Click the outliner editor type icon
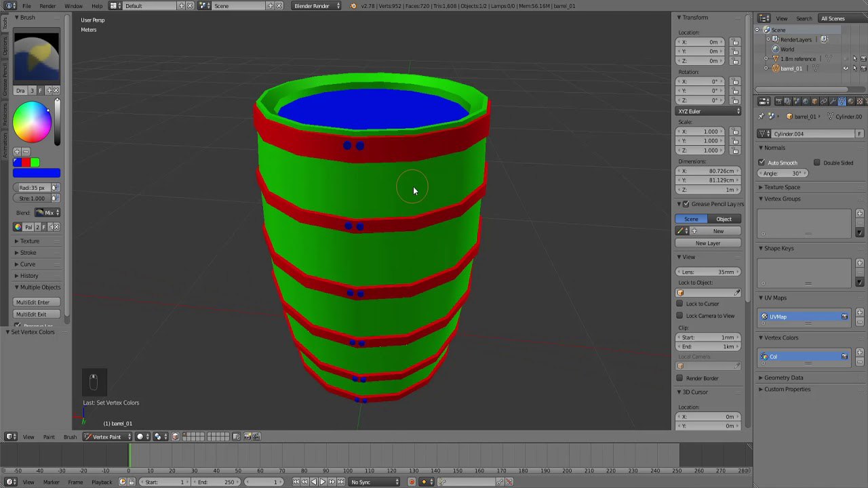Viewport: 868px width, 488px height. tap(764, 18)
